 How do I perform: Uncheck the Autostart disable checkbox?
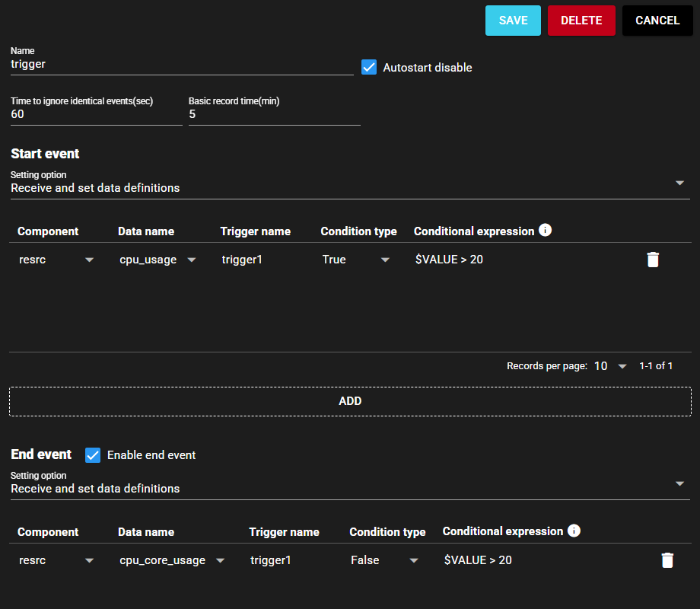[369, 67]
